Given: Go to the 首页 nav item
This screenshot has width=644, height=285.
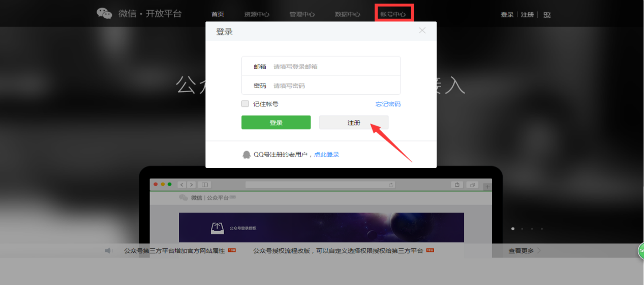Looking at the screenshot, I should click(218, 14).
